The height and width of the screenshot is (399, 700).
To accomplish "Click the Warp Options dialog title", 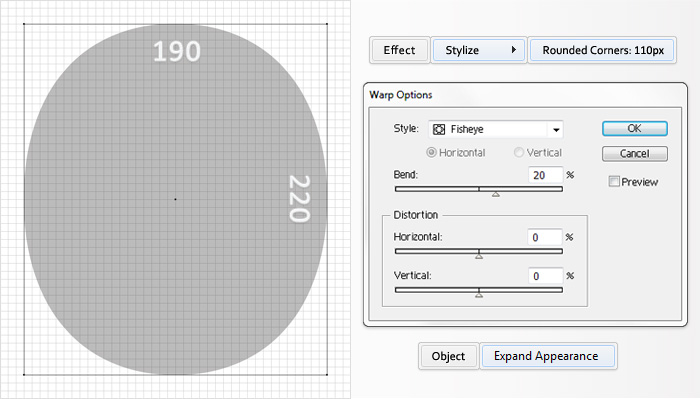I will click(x=401, y=95).
